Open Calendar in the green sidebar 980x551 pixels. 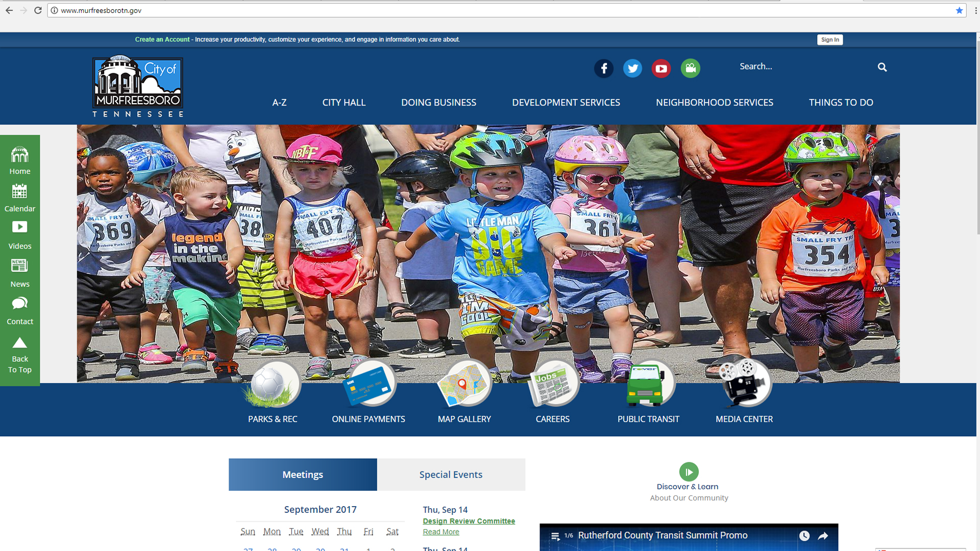point(20,198)
